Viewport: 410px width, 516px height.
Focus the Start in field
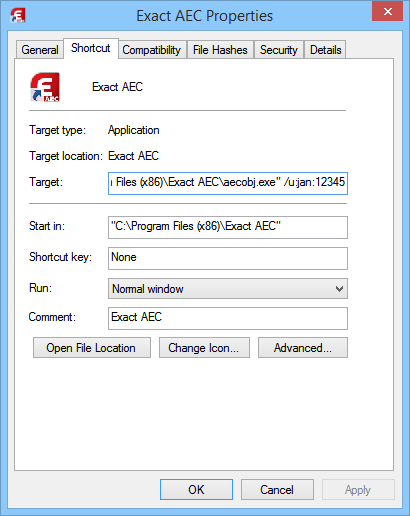pos(228,227)
